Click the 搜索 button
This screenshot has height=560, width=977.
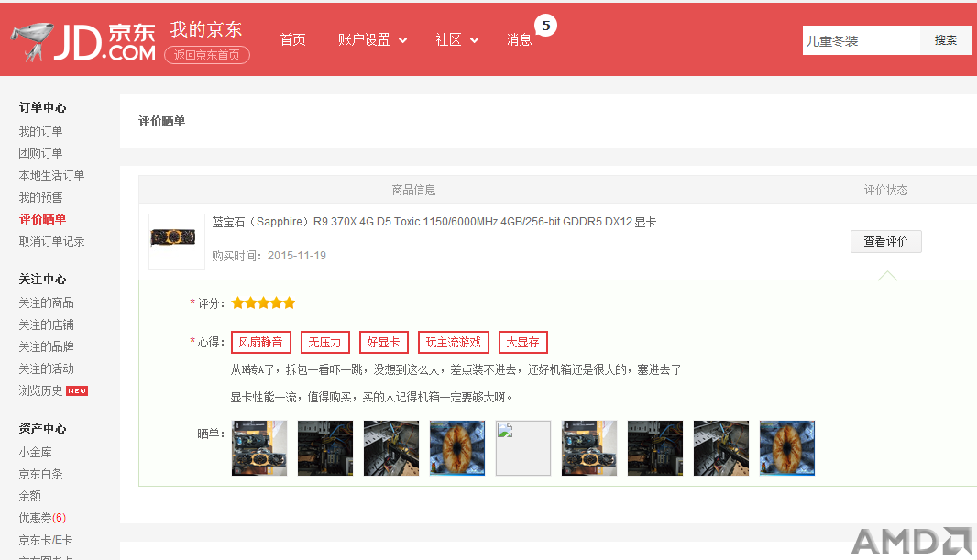tap(945, 40)
